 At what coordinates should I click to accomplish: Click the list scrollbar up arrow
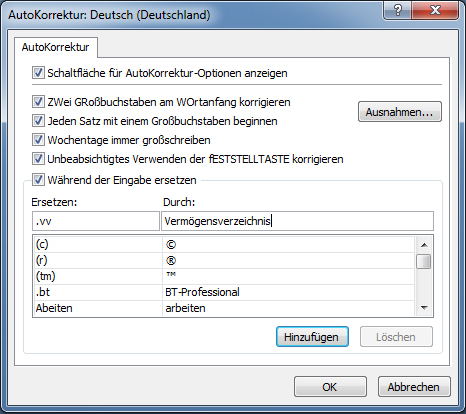tap(424, 245)
